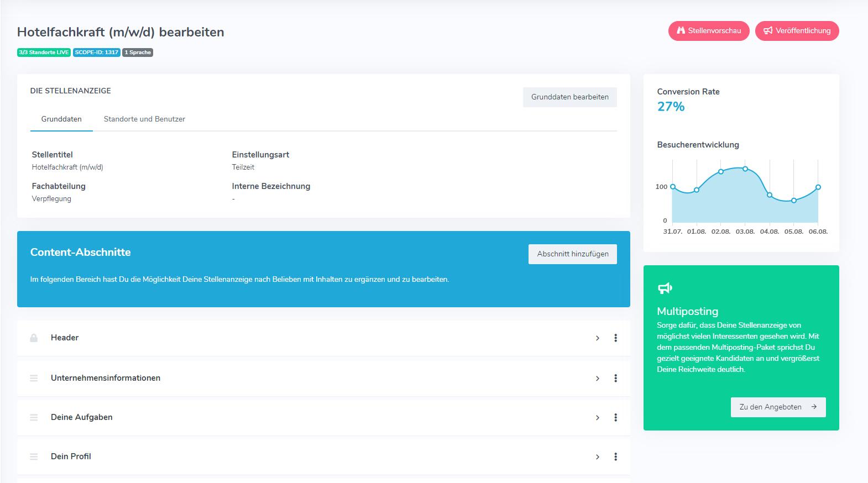Open the three-dot menu for Unternehmensinformationen
The image size is (868, 483).
click(x=615, y=379)
